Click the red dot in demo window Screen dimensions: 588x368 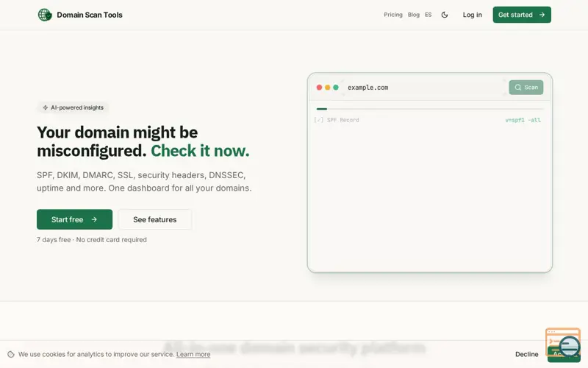click(x=319, y=88)
